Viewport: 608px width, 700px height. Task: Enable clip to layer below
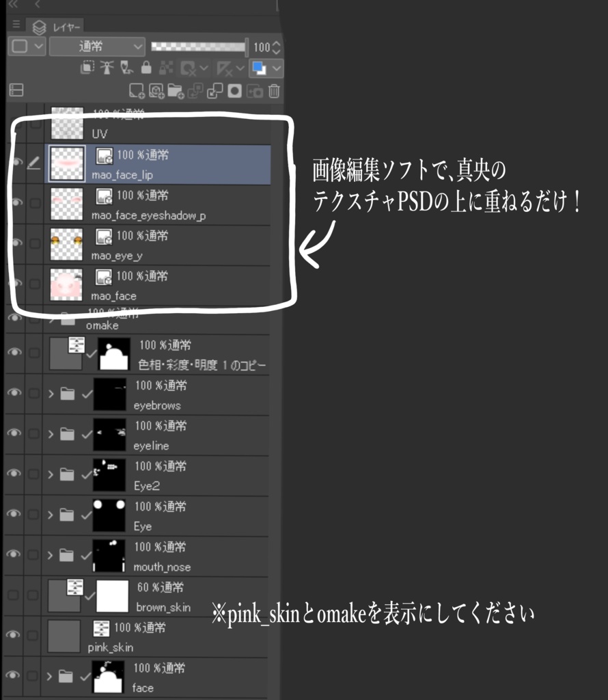[x=87, y=68]
